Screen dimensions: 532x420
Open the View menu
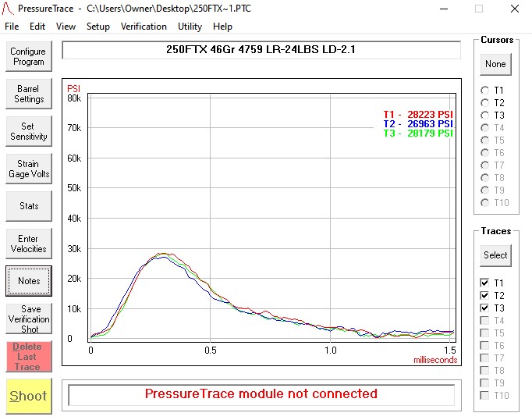pos(66,27)
